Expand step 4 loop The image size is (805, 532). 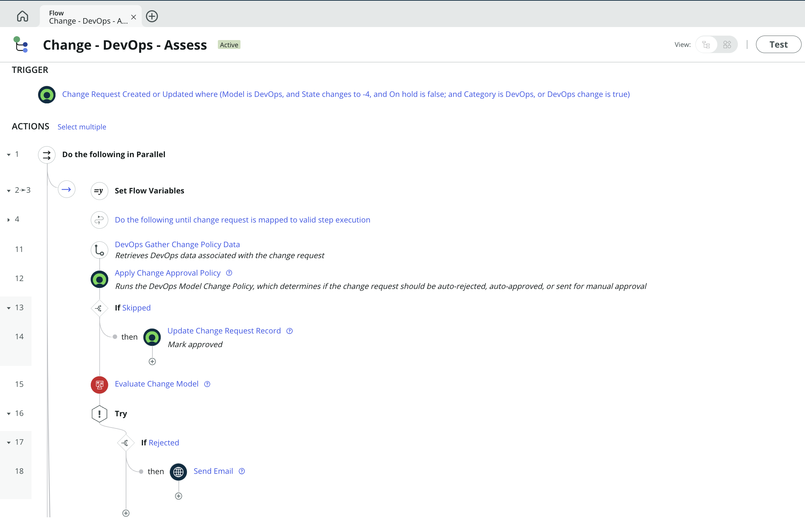pyautogui.click(x=9, y=220)
